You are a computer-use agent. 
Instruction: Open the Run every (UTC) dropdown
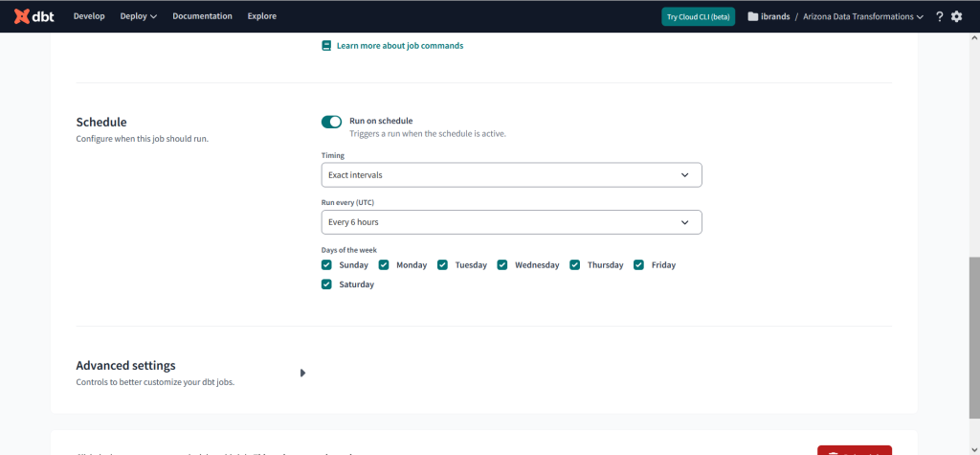click(511, 222)
